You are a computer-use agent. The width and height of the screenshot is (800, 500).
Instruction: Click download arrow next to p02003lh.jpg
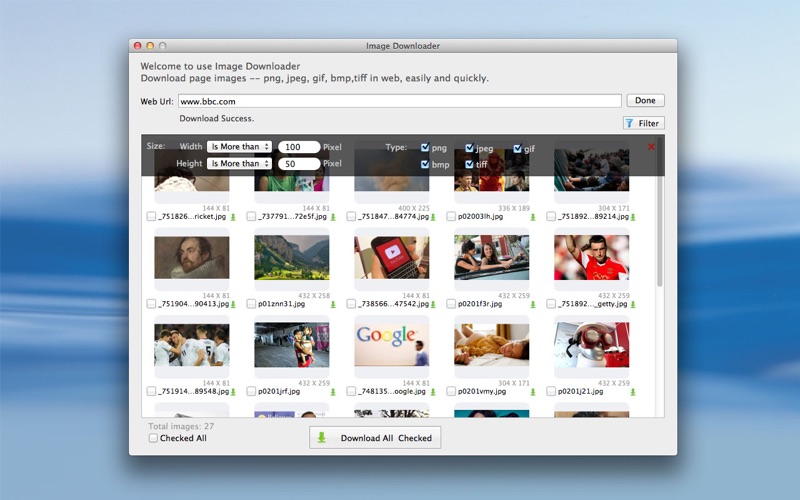tap(533, 217)
